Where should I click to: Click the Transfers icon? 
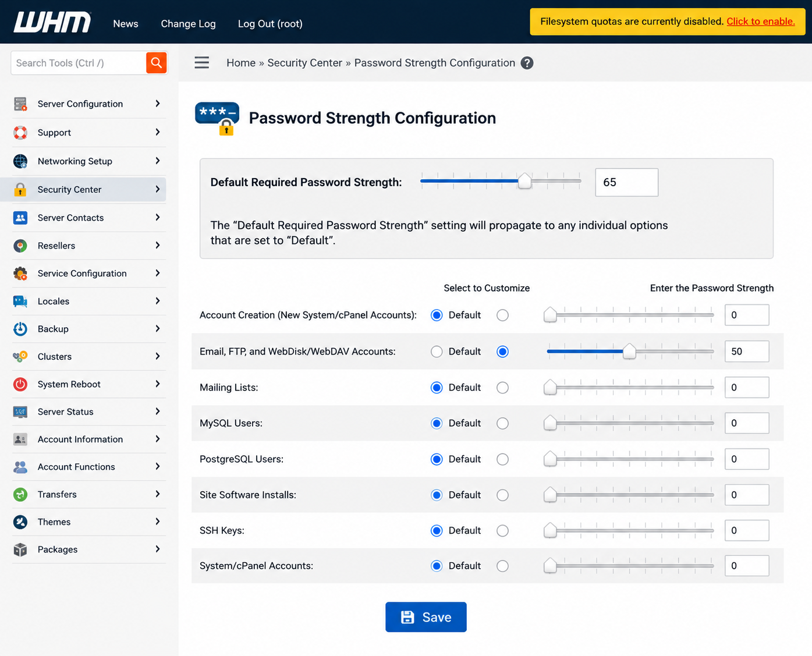click(20, 494)
